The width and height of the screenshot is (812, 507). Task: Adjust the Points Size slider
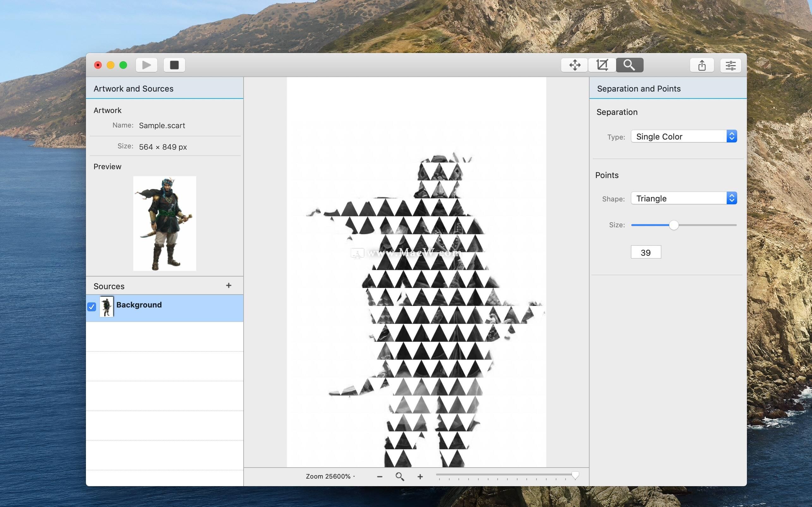[x=674, y=225]
